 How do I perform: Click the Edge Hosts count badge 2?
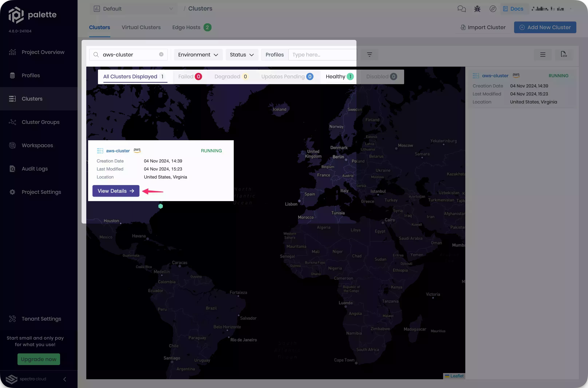pos(207,27)
